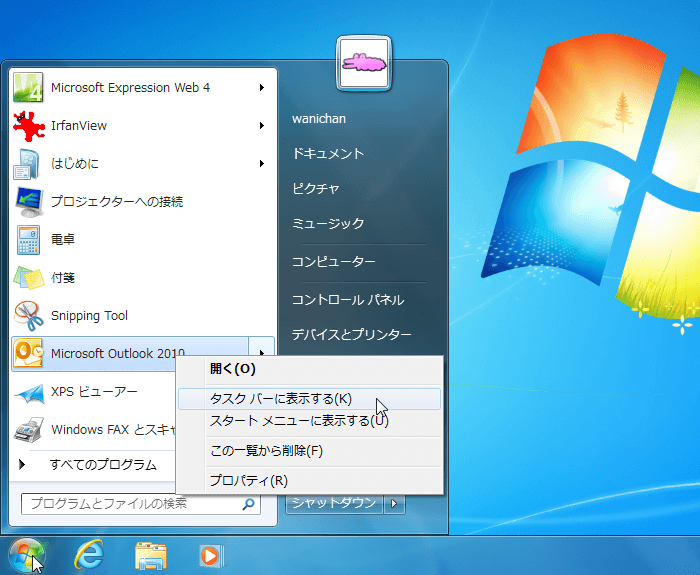Click the XPS ビューアー paper plane icon

29,392
